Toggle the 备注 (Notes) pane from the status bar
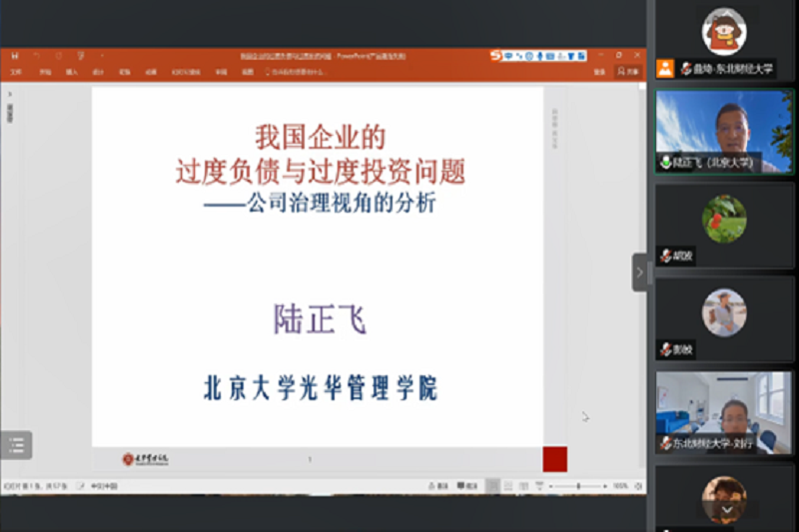The width and height of the screenshot is (799, 532). [x=437, y=486]
